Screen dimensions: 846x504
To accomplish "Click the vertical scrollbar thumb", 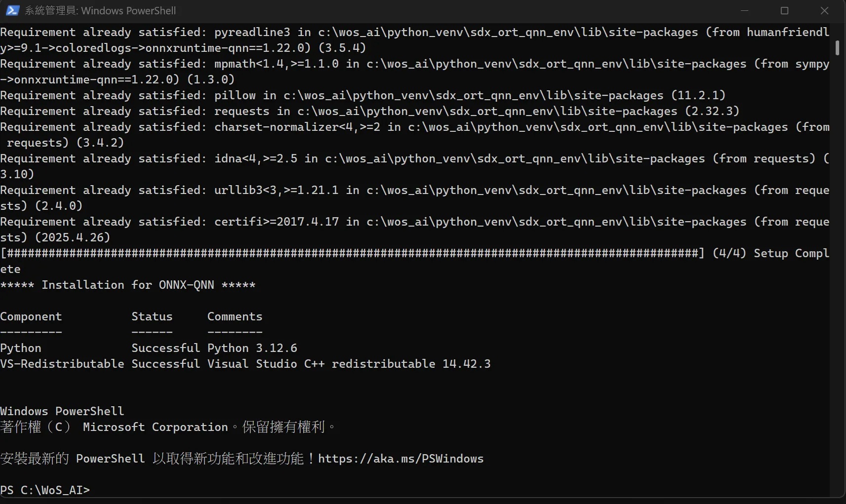I will (x=837, y=48).
